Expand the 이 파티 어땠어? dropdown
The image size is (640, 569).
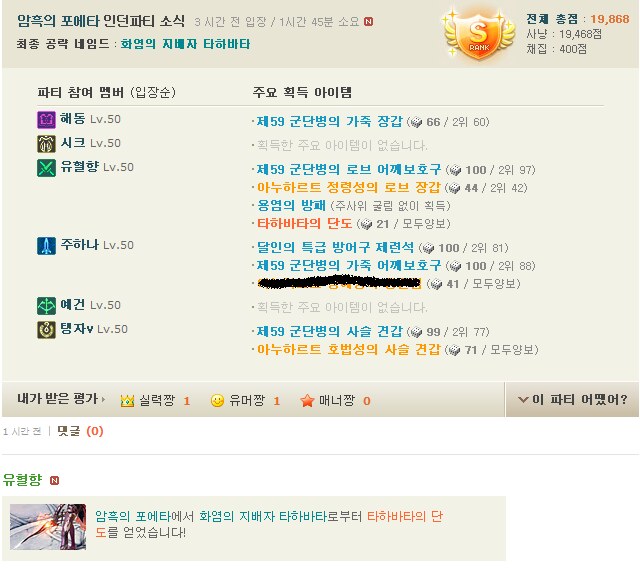tap(572, 399)
